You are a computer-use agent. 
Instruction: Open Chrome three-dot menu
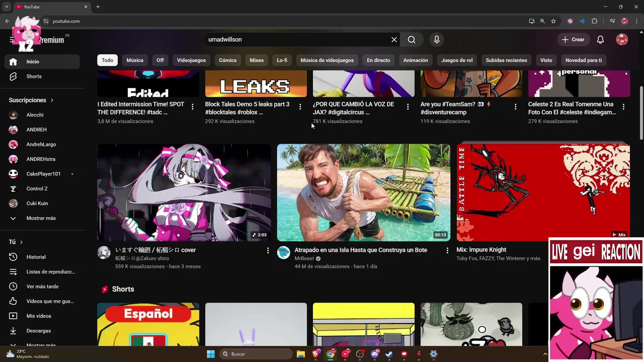pos(636,21)
